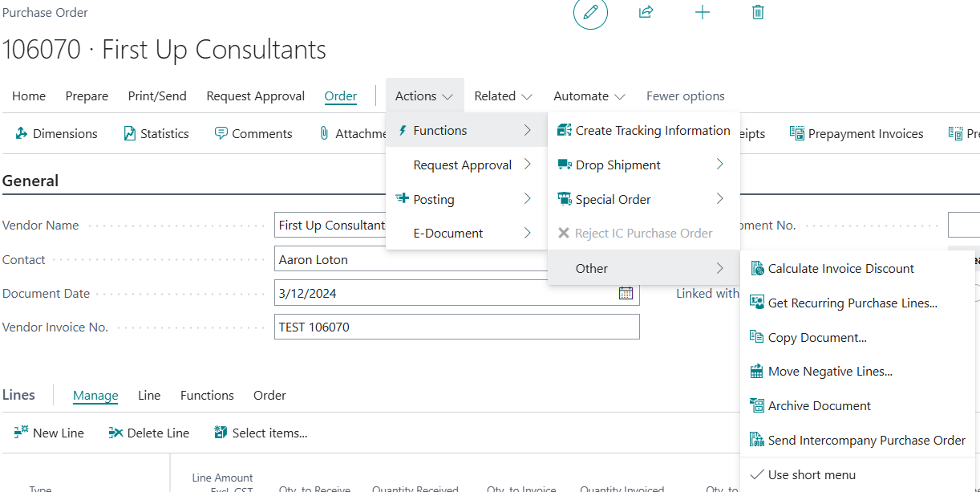Click the Contact field with Aaron Loton

(411, 260)
